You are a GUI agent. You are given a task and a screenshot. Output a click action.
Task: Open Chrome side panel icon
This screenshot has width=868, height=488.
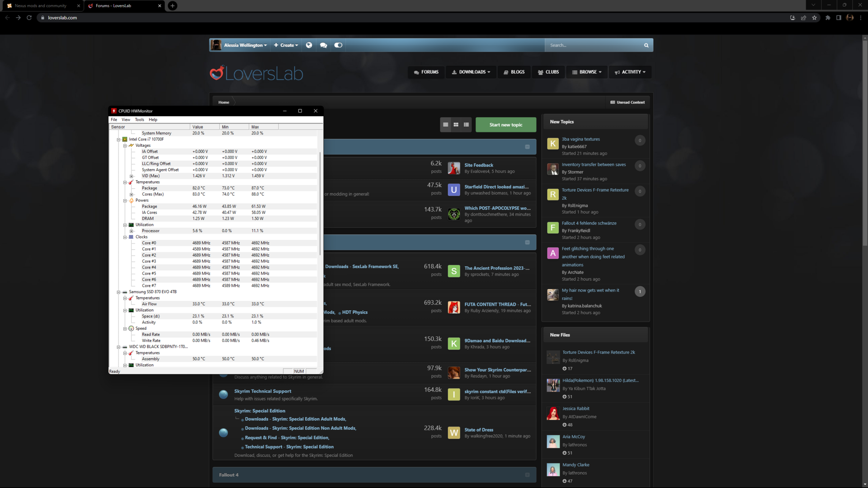(x=839, y=18)
